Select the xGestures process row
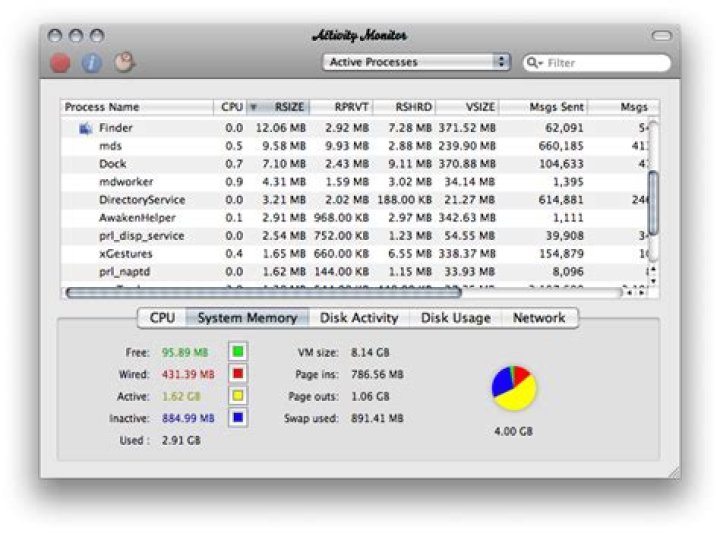The image size is (720, 533). [354, 253]
